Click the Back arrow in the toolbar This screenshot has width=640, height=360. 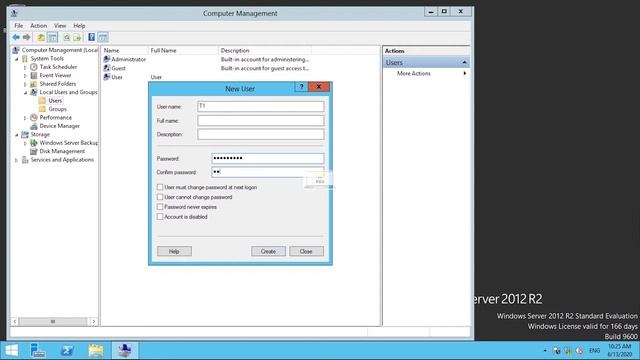click(16, 38)
